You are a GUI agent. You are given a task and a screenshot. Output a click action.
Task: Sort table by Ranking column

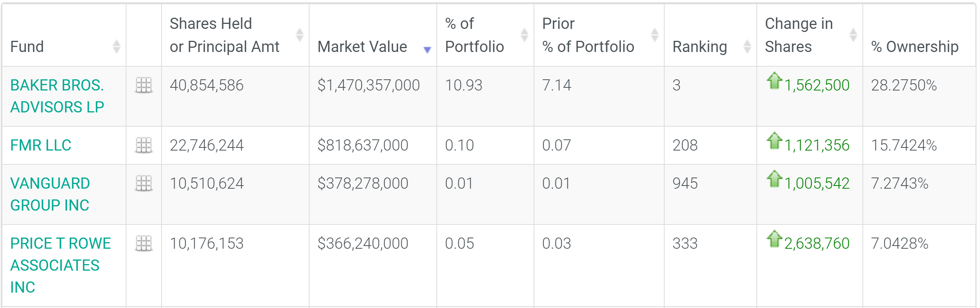[x=747, y=47]
